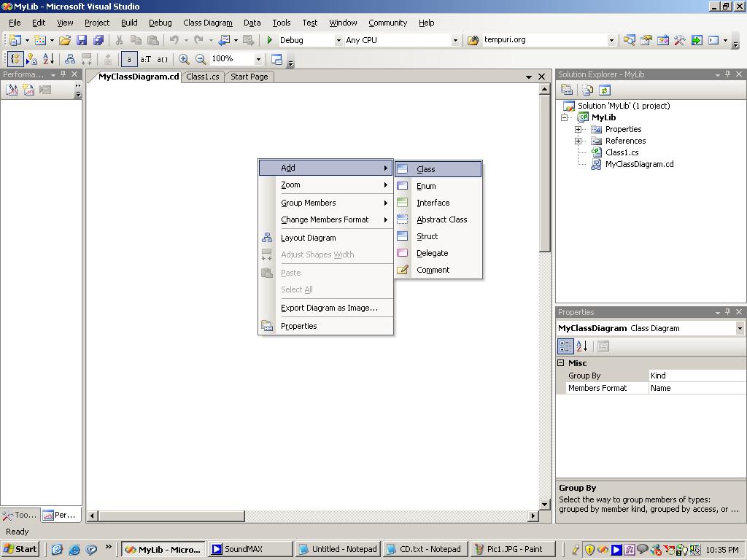The height and width of the screenshot is (560, 747).
Task: Select Class1.cs in Solution Explorer tree
Action: pyautogui.click(x=622, y=152)
